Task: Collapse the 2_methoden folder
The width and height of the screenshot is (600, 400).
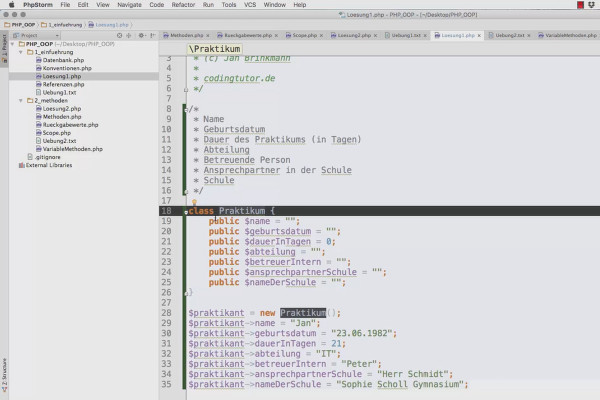Action: [21, 101]
